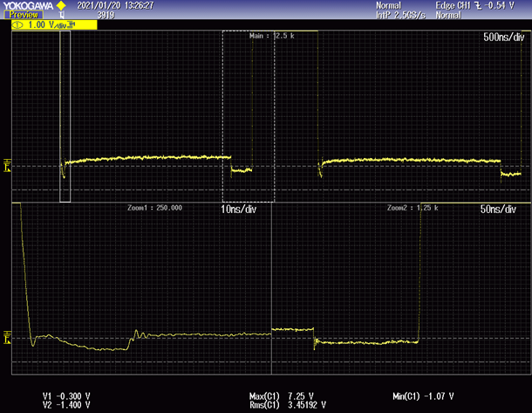Click the trigger position icon next to 3919
The height and width of the screenshot is (413, 532).
pyautogui.click(x=62, y=15)
